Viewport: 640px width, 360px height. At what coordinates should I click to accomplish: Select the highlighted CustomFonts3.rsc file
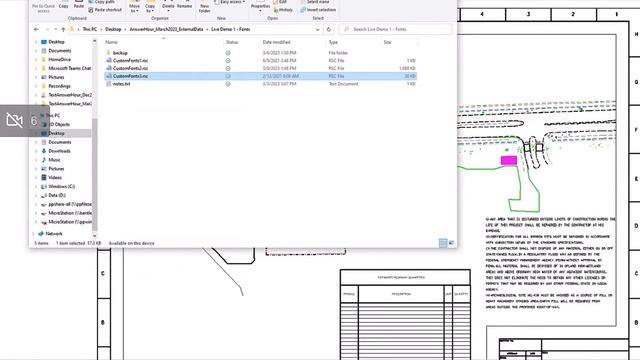[x=260, y=76]
